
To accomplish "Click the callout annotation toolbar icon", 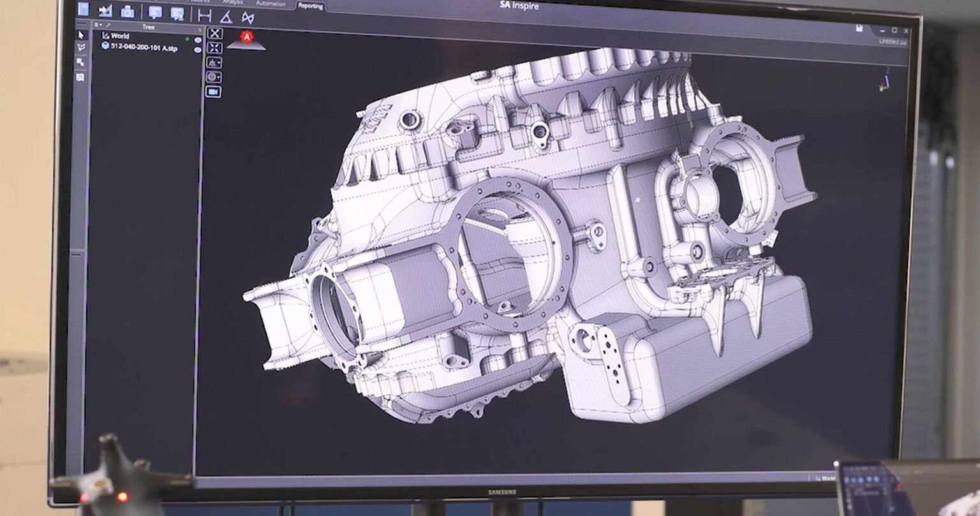I will 154,13.
